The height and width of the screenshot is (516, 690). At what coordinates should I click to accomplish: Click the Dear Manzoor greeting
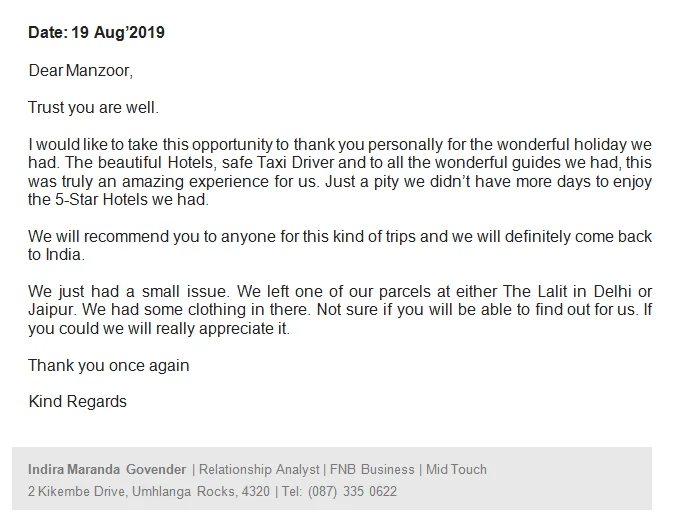point(81,70)
